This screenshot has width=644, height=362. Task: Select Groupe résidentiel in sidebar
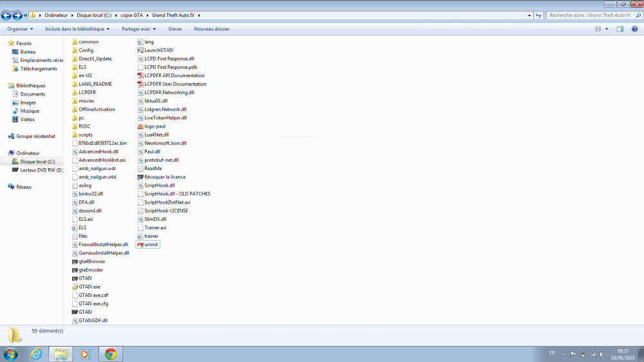pyautogui.click(x=35, y=136)
